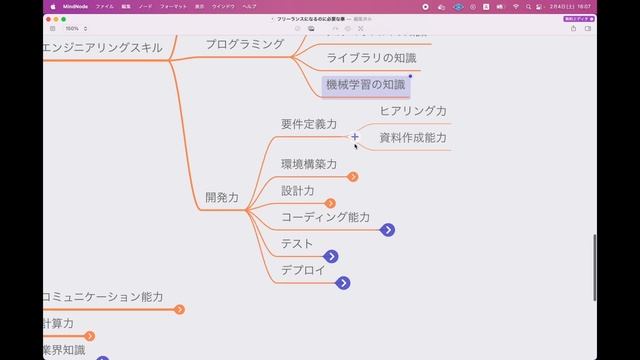This screenshot has height=360, width=640.
Task: Open the MindNode app menu
Action: coord(75,7)
